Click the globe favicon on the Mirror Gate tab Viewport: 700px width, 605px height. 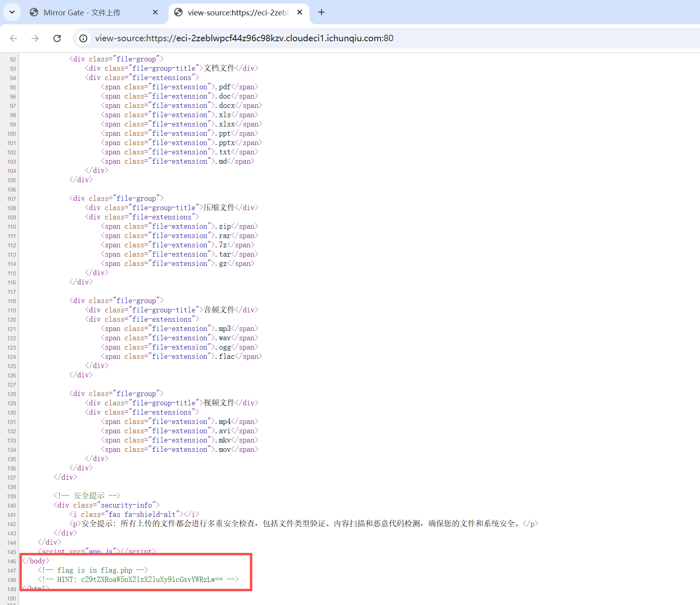(x=34, y=12)
